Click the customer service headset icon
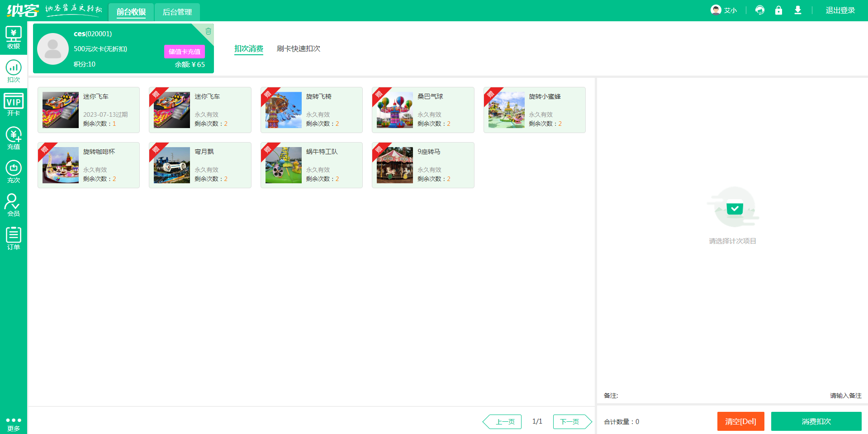The width and height of the screenshot is (868, 434). tap(760, 10)
